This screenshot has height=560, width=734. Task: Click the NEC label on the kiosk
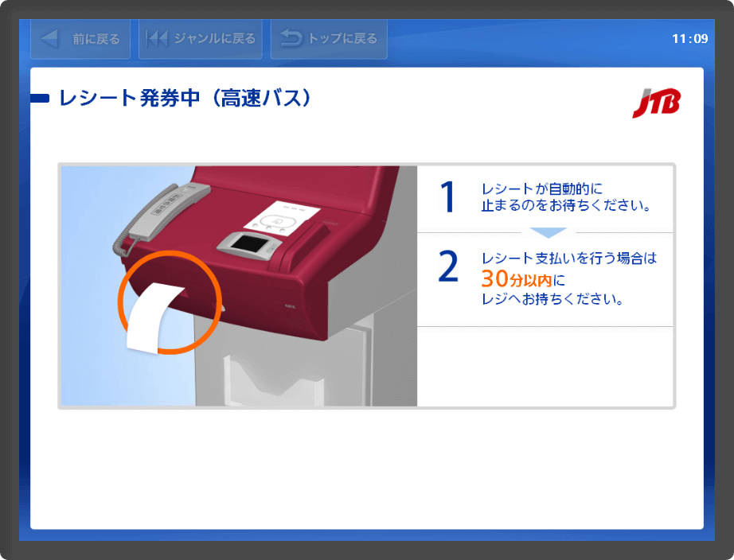(x=291, y=306)
